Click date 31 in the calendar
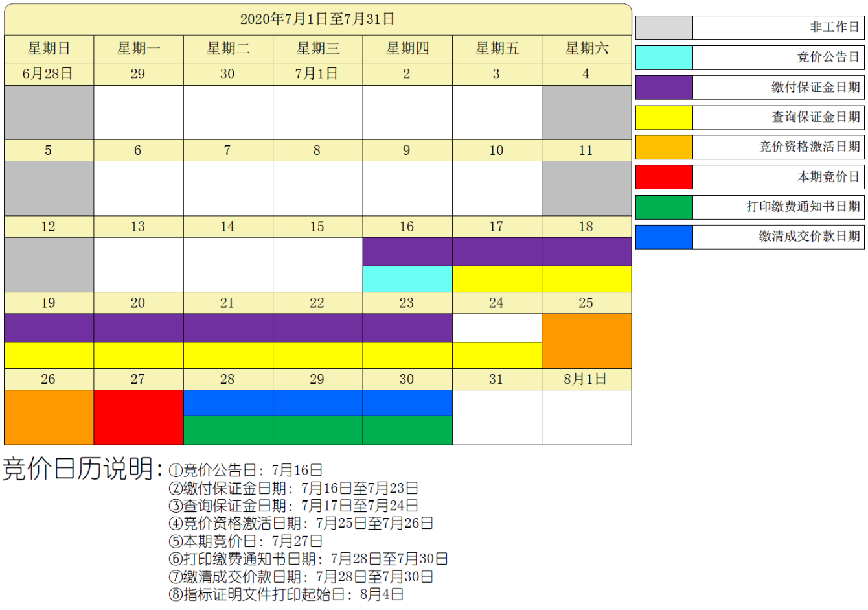 [497, 379]
